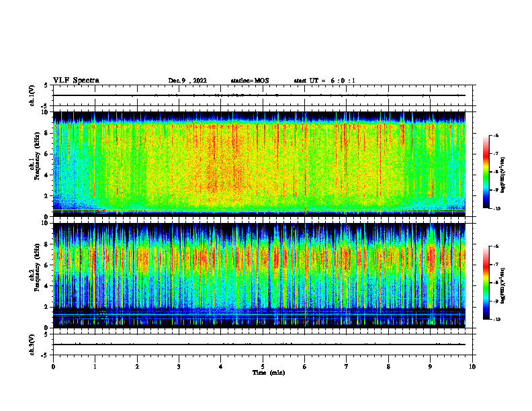Click the ch.2 spectrogram plot area
Image resolution: width=532 pixels, height=411 pixels.
[x=259, y=275]
